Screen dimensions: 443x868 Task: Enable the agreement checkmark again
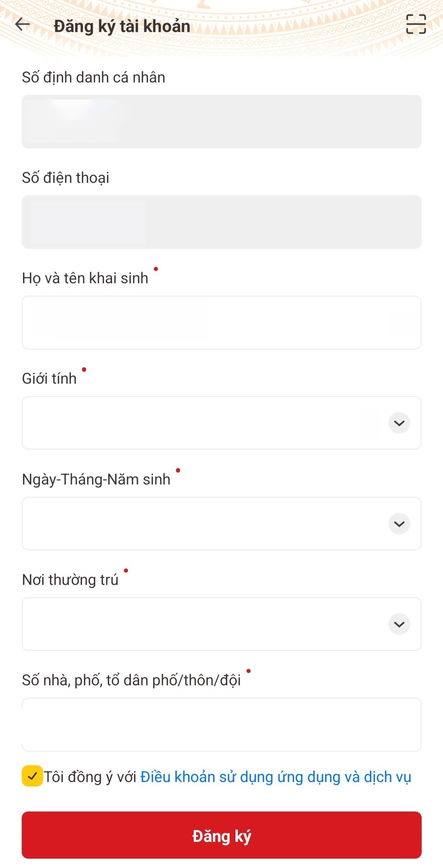point(31,776)
